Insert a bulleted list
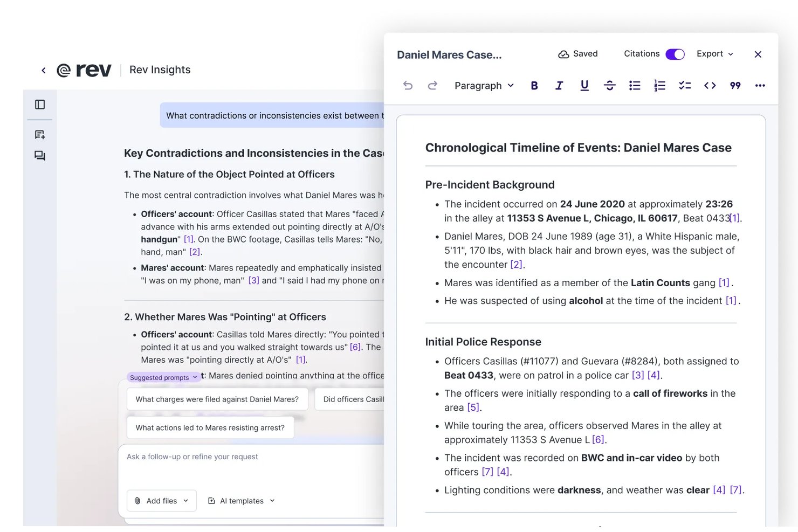Viewport: 798px width, 532px height. tap(635, 85)
